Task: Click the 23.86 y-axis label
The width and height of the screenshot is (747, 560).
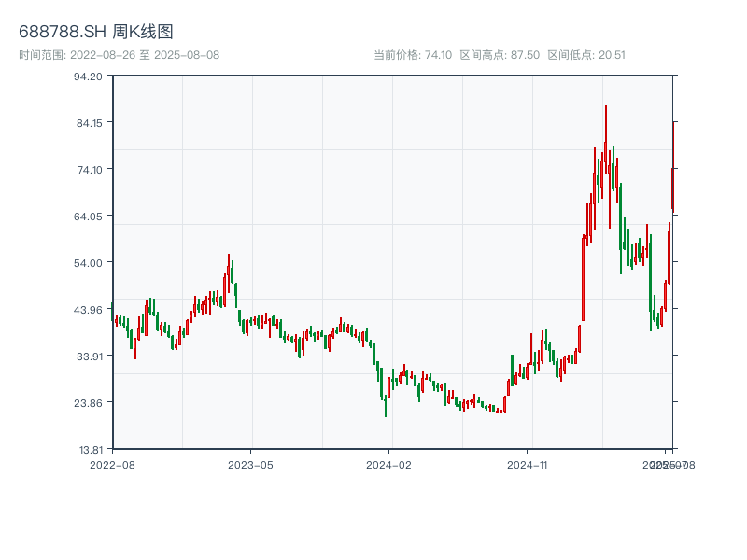Action: (x=88, y=402)
